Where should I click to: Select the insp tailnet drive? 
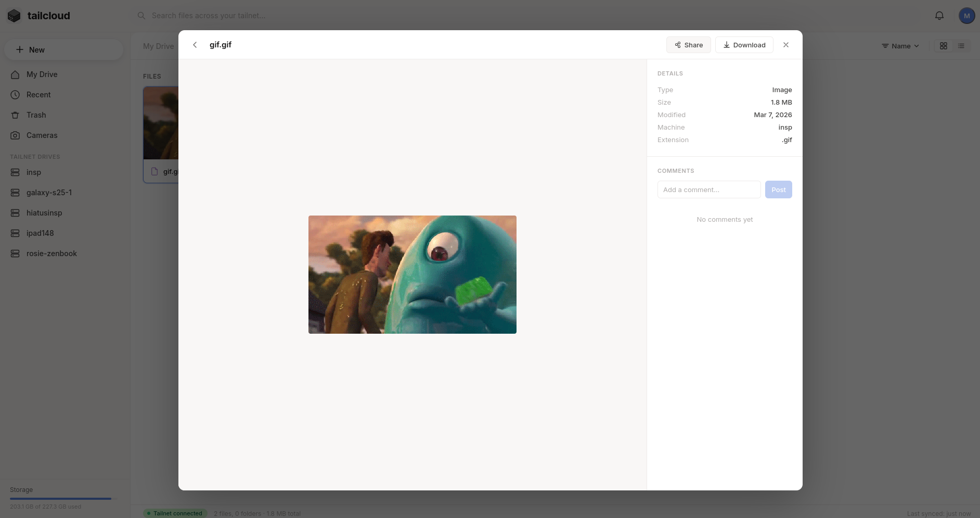tap(65, 172)
